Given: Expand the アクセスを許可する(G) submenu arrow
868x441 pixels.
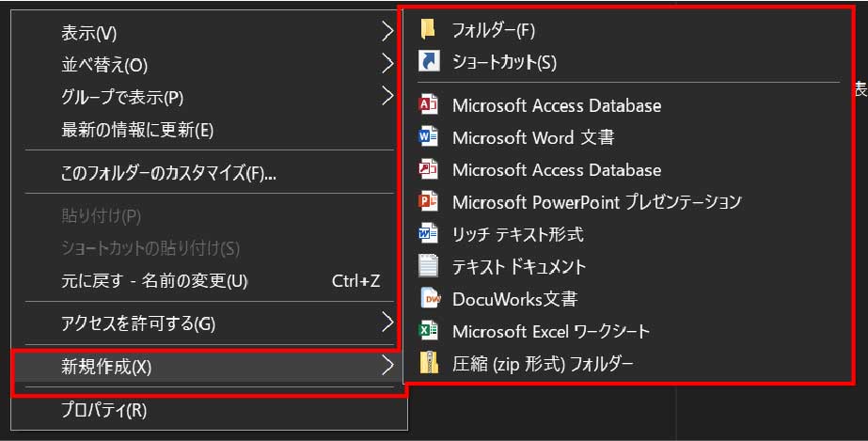Looking at the screenshot, I should coord(387,322).
